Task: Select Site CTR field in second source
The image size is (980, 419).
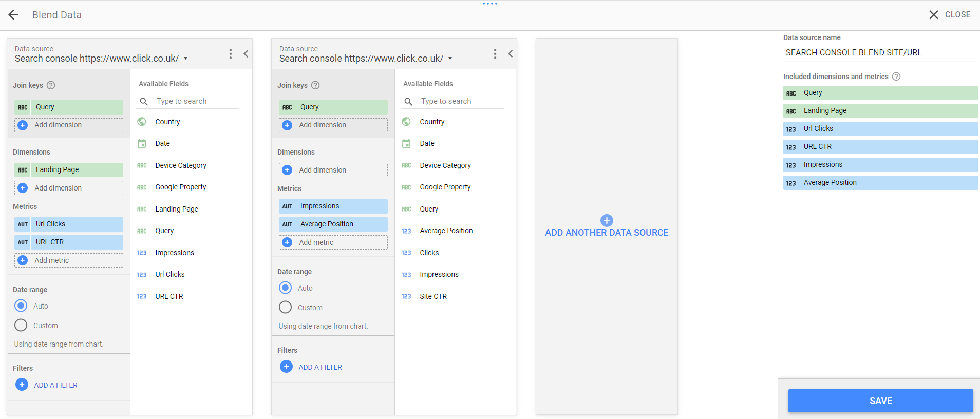Action: tap(434, 297)
